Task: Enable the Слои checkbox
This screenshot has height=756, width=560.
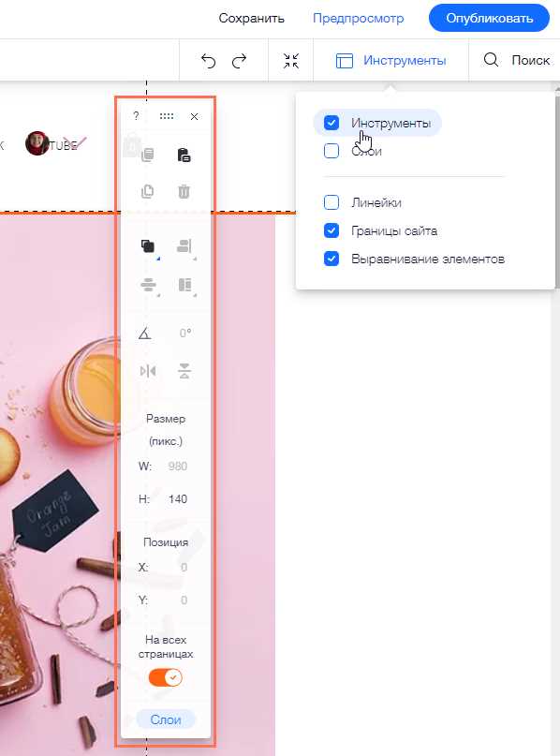Action: tap(332, 151)
